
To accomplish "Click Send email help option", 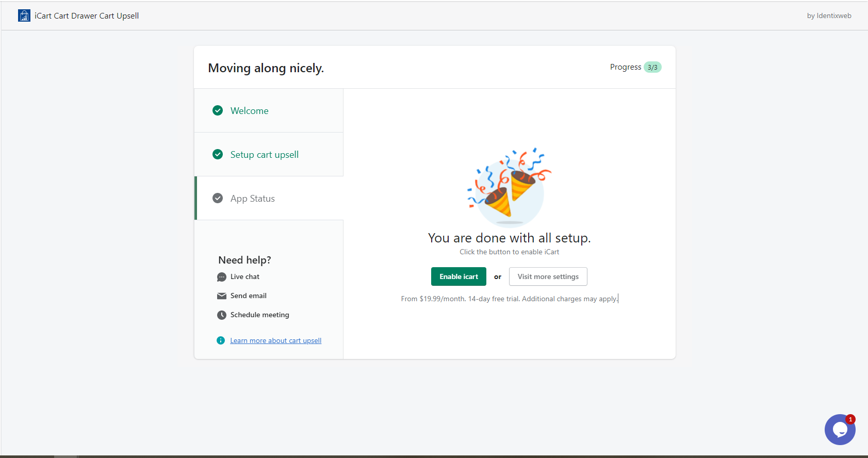I will tap(249, 296).
